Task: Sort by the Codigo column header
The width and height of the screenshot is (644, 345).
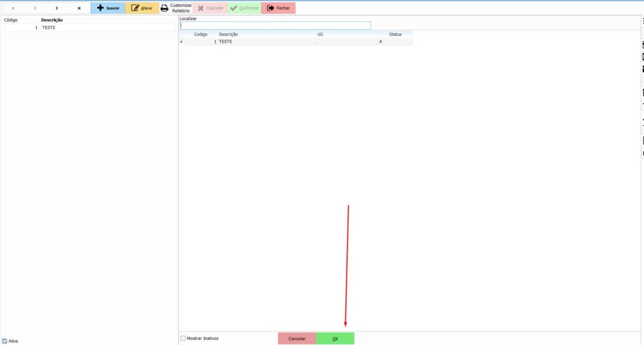Action: point(200,35)
